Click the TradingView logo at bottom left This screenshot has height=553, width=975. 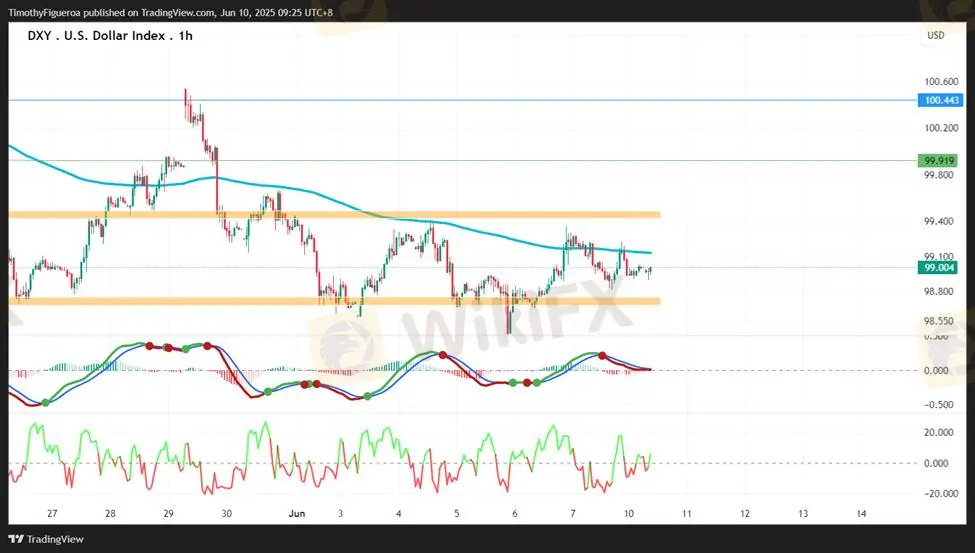click(x=46, y=539)
